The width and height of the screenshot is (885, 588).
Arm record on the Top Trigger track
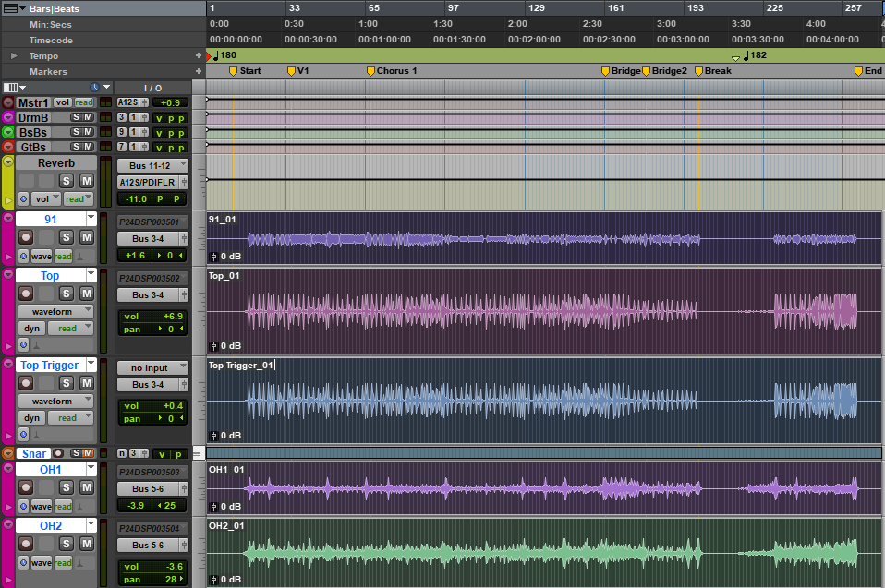click(x=26, y=383)
